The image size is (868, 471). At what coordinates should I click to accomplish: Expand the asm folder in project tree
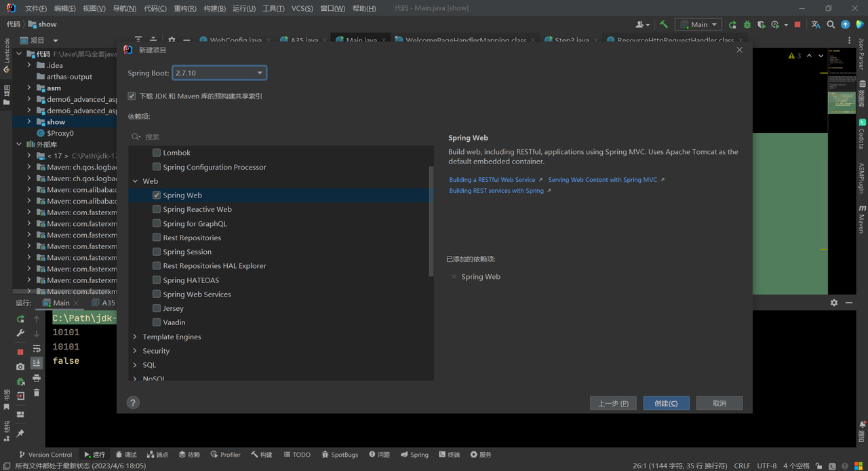click(29, 88)
